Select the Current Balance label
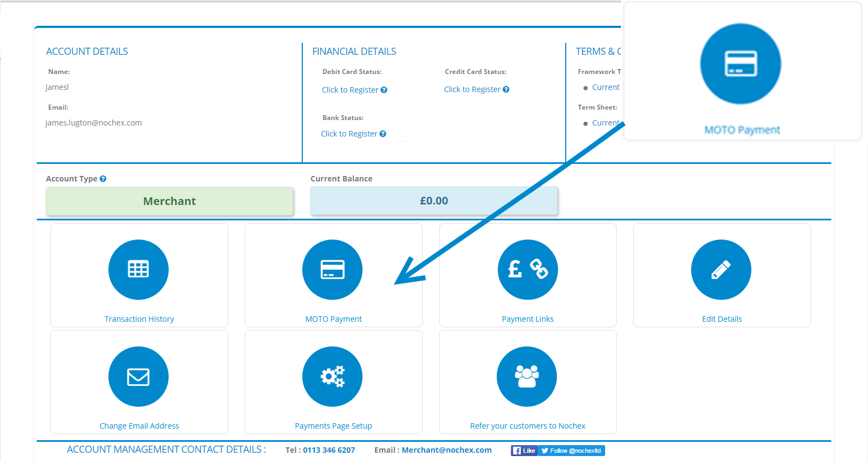 tap(341, 179)
